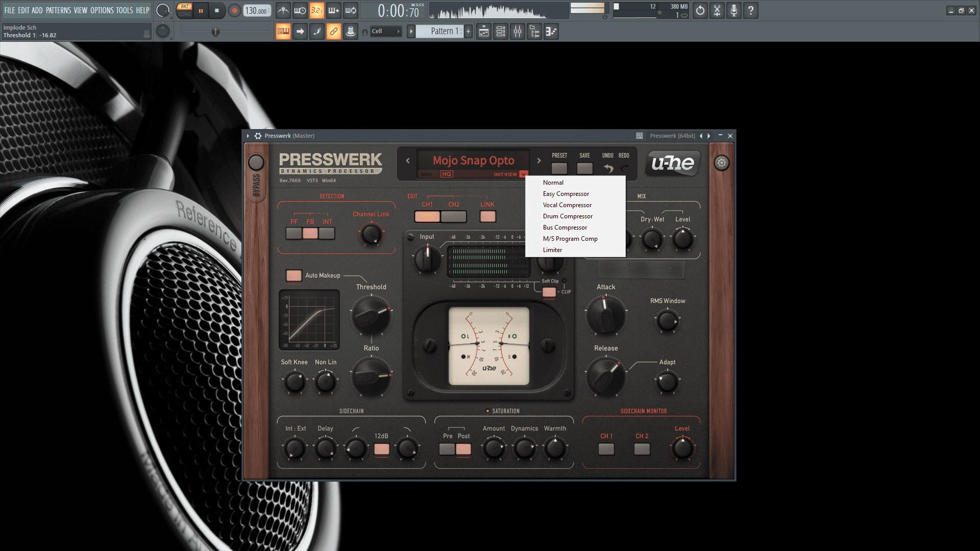
Task: Toggle Sidechain Monitor CH 2
Action: (x=642, y=449)
